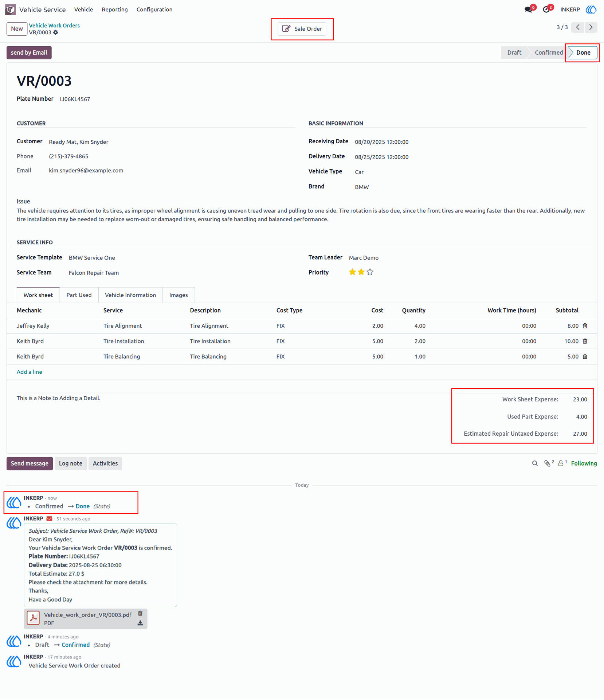This screenshot has height=700, width=604.
Task: Go to the previous record arrow
Action: click(578, 27)
